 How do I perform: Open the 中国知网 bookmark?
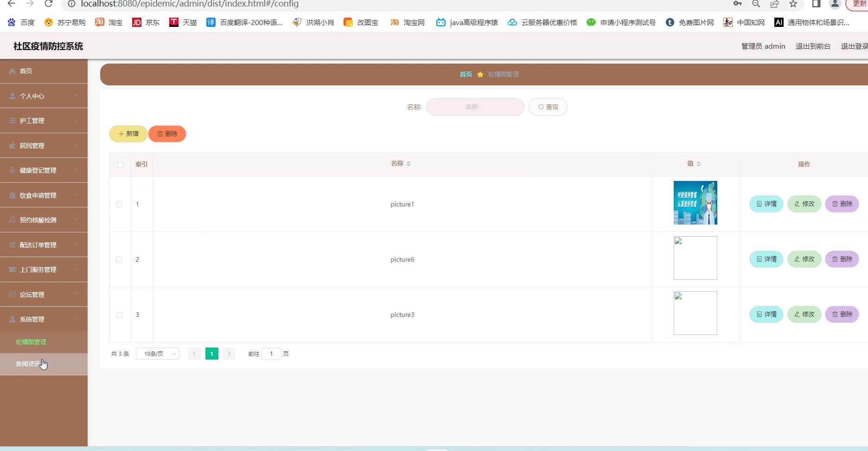(744, 22)
